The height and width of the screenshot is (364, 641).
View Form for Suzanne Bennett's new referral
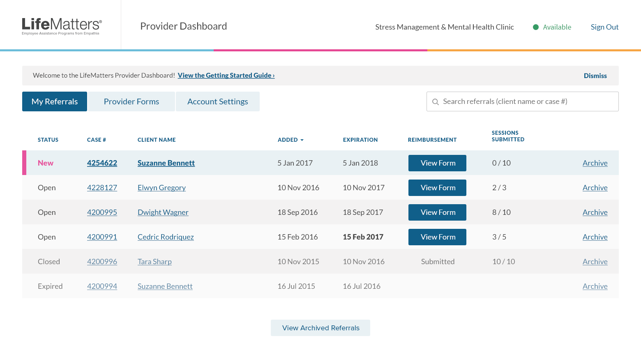[x=438, y=163]
